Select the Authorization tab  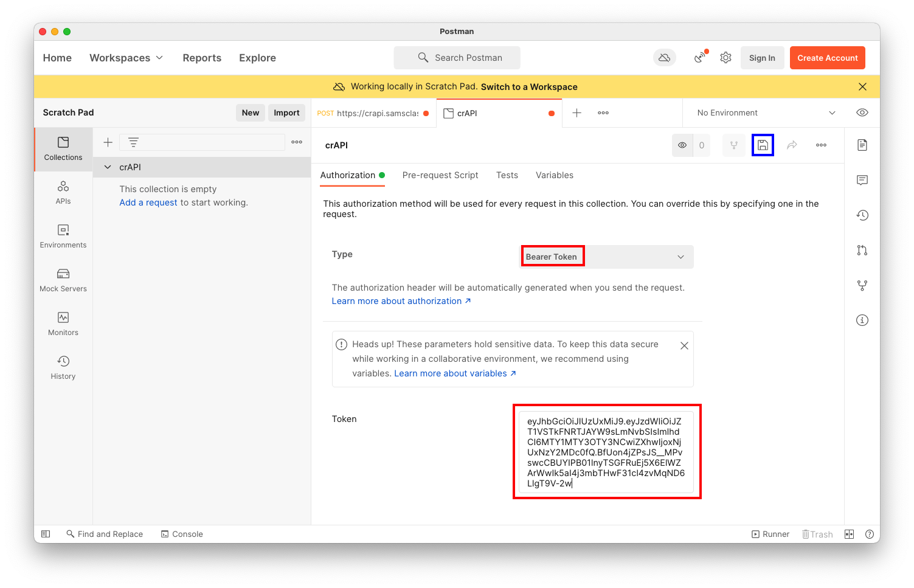pos(352,175)
